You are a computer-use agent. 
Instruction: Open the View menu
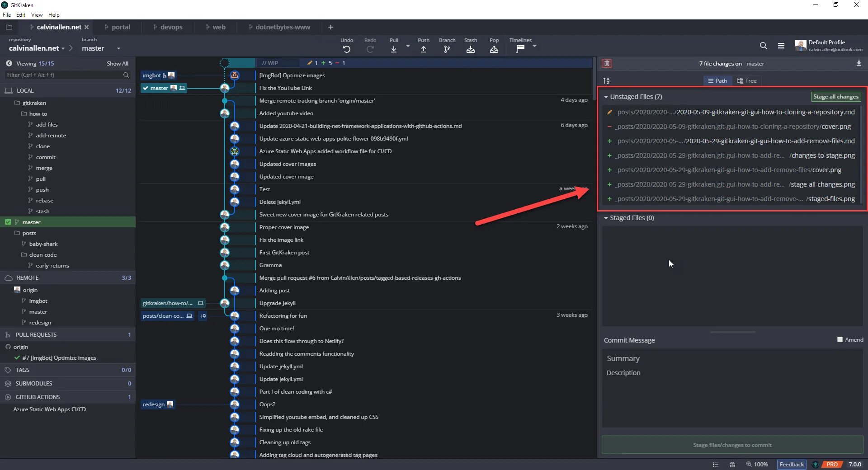37,15
